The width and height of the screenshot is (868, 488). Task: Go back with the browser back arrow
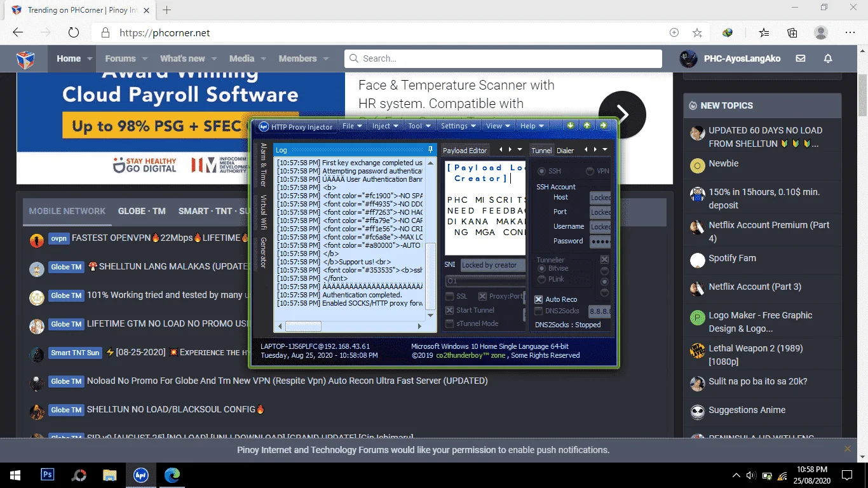(18, 32)
